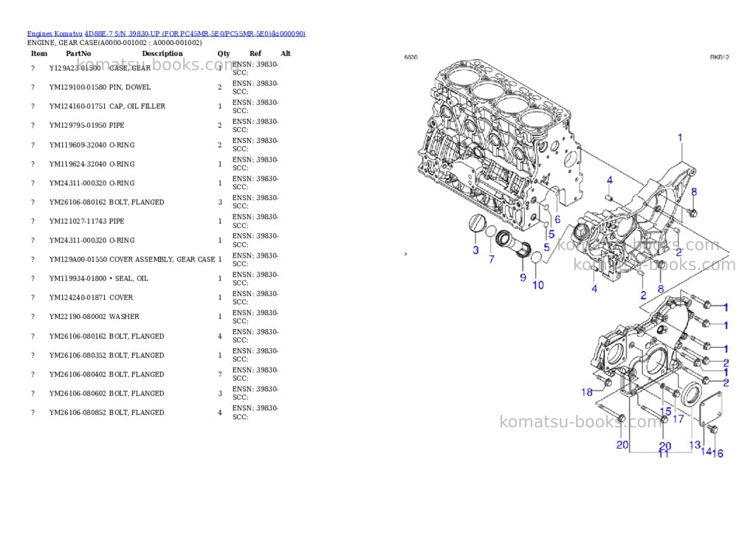
Task: Select part number YM119624-32040
Action: (x=78, y=165)
